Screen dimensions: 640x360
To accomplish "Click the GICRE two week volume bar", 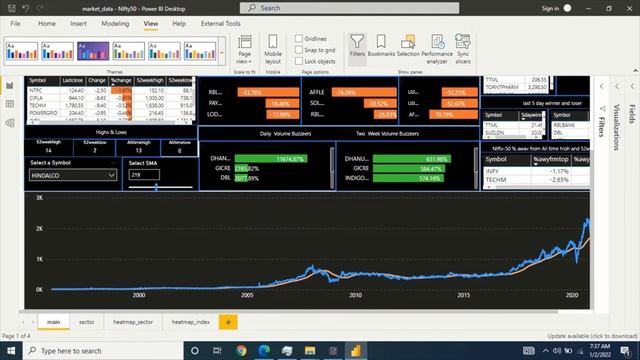I will (x=409, y=168).
